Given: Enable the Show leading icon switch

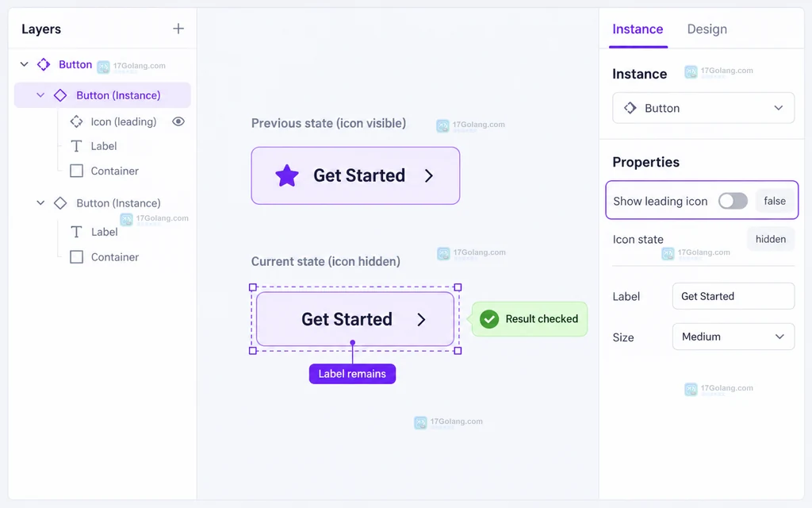Looking at the screenshot, I should pos(733,201).
